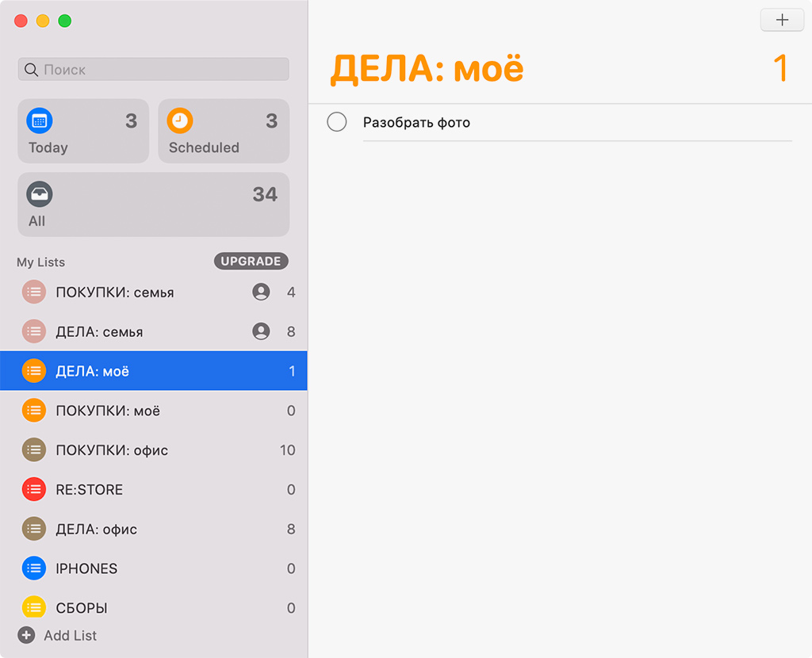Screen dimensions: 812x658
Task: Open the All reminders smart list
Action: tap(153, 205)
